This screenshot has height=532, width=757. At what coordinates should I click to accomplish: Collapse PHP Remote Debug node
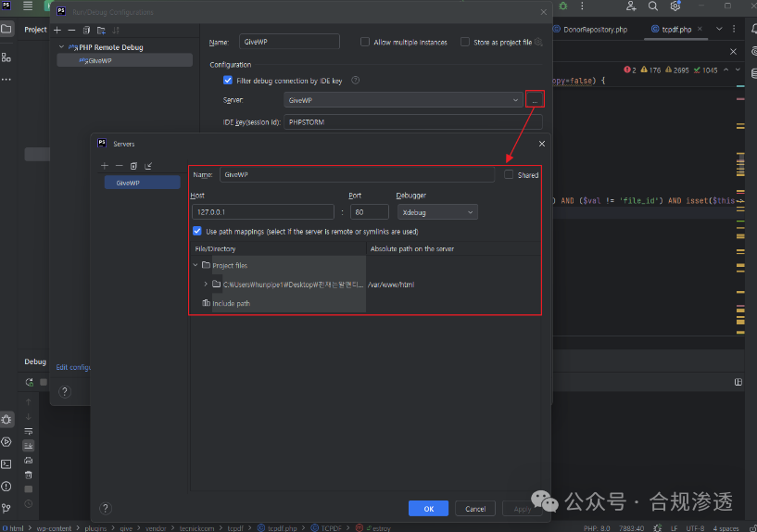(x=61, y=47)
